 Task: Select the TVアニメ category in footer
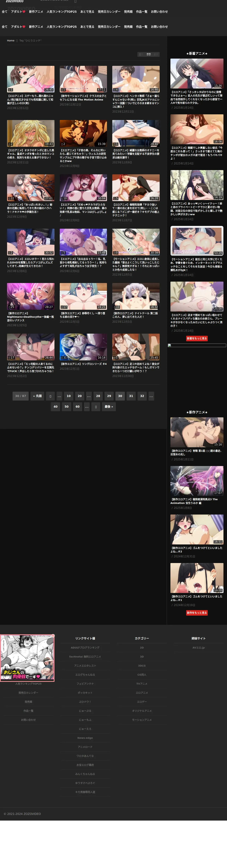[142, 684]
